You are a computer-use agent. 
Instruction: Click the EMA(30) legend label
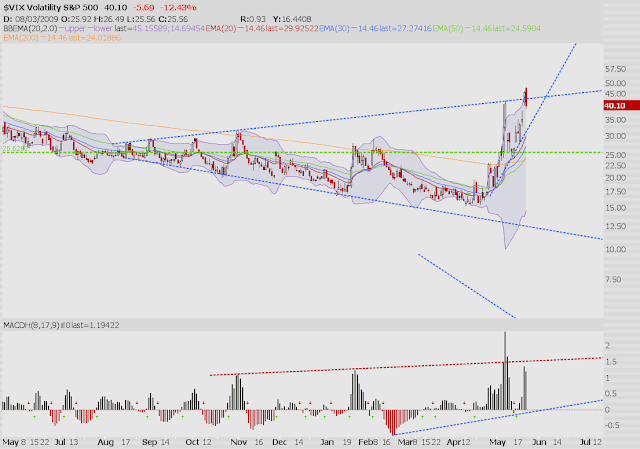point(334,29)
